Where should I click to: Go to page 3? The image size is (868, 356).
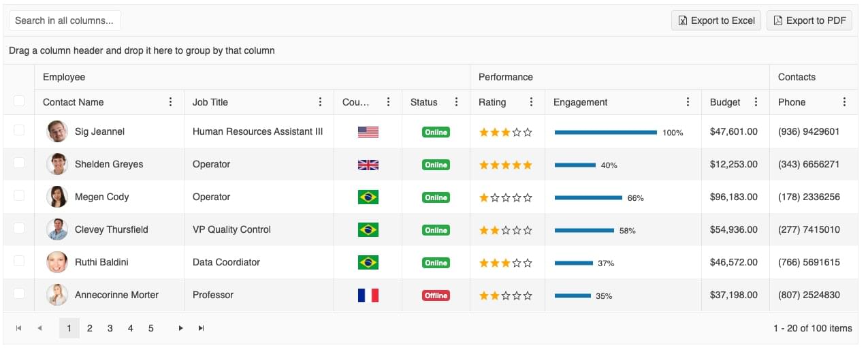110,328
